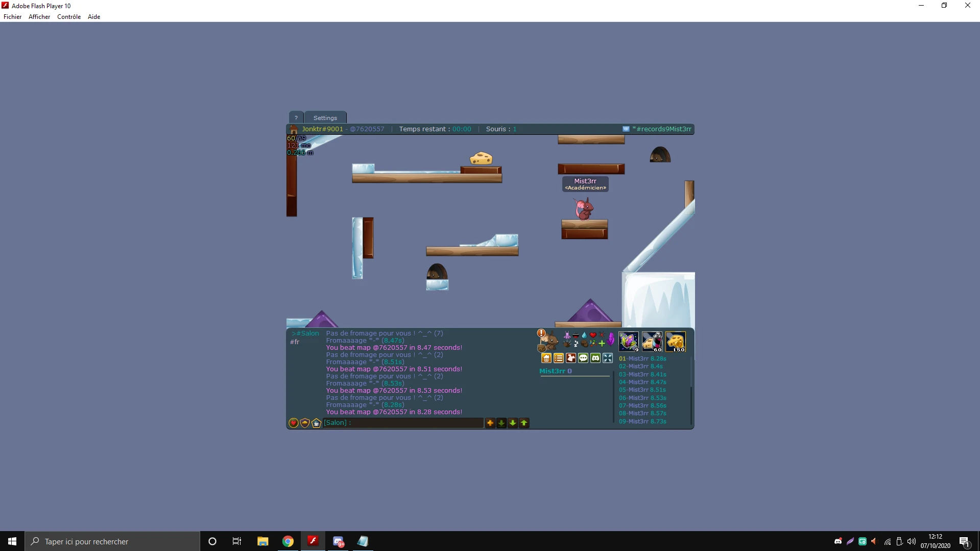The image size is (980, 551).
Task: Click record entry 07-Mist3rr 8.56s
Action: (x=642, y=405)
